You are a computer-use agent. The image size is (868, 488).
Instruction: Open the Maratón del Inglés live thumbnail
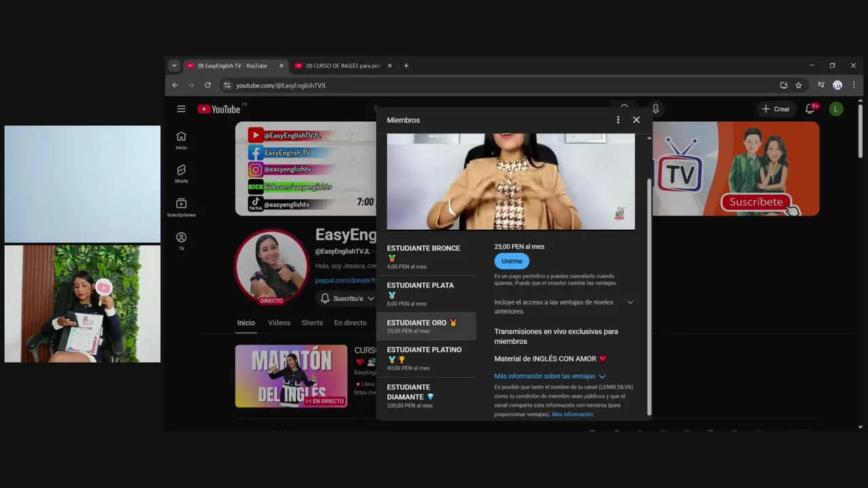click(291, 376)
